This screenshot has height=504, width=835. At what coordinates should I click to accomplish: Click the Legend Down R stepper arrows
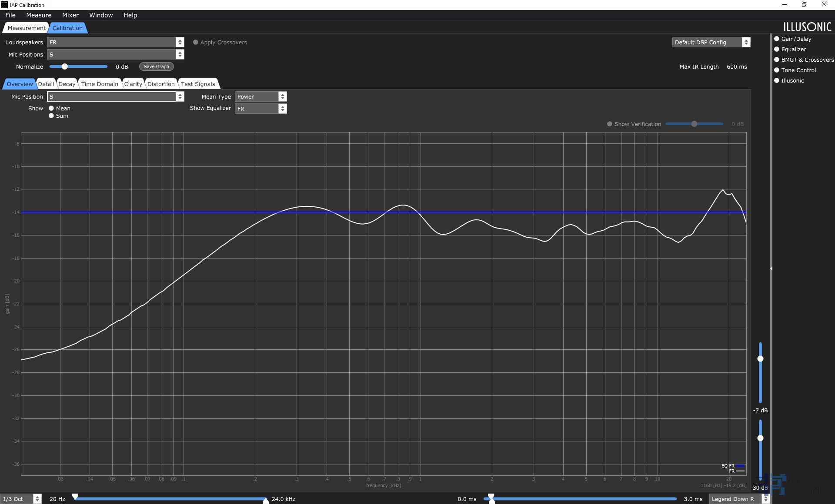[x=766, y=499]
